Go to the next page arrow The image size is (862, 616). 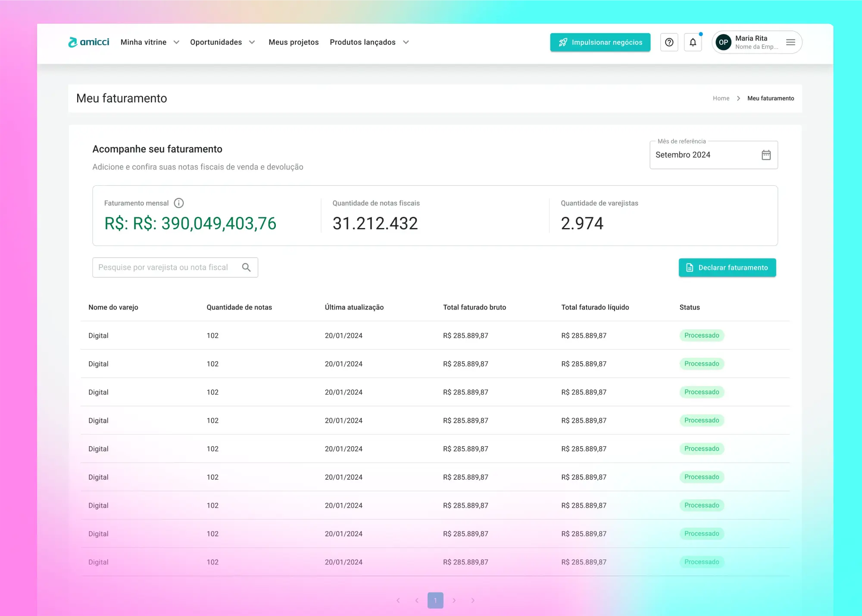click(x=454, y=600)
